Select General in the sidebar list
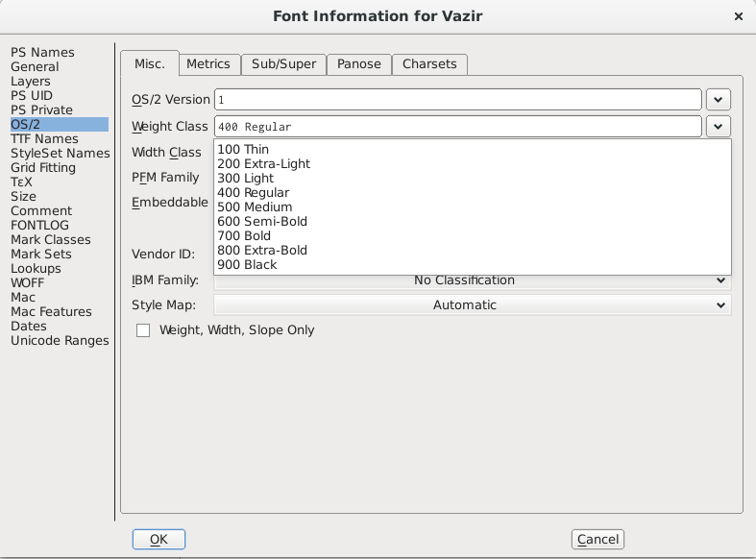This screenshot has height=559, width=756. click(35, 66)
